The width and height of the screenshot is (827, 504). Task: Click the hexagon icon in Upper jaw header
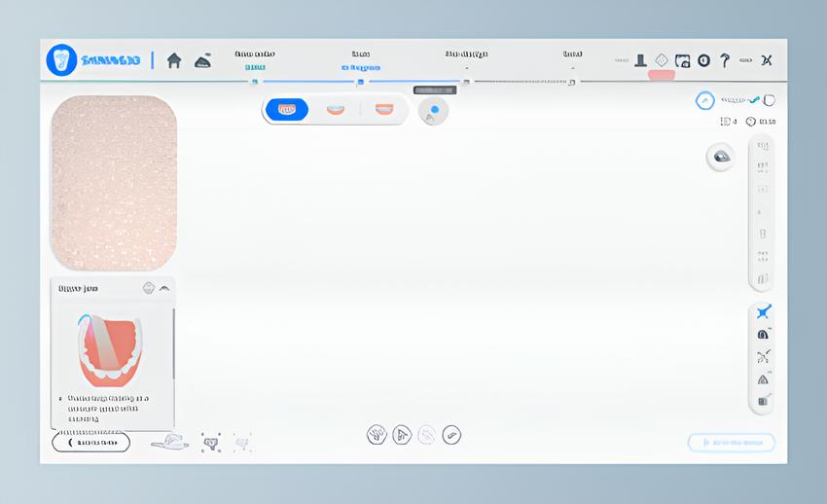click(149, 288)
